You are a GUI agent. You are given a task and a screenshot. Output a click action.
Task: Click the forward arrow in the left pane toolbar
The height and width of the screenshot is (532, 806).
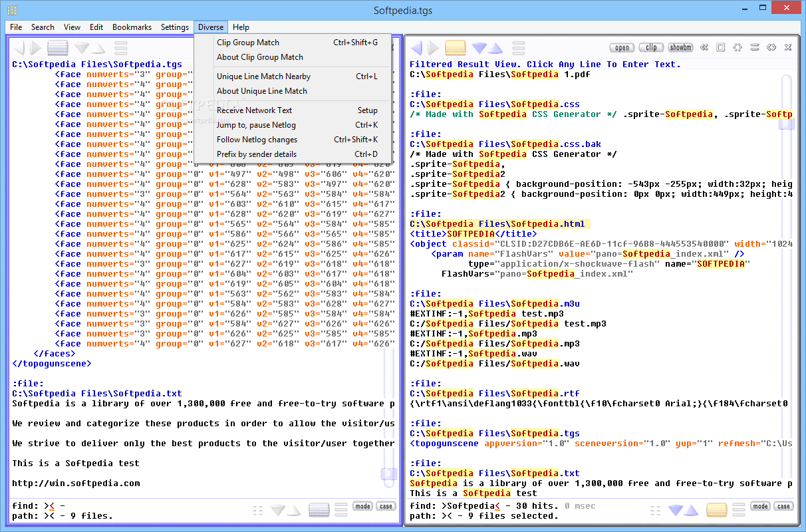(x=36, y=48)
